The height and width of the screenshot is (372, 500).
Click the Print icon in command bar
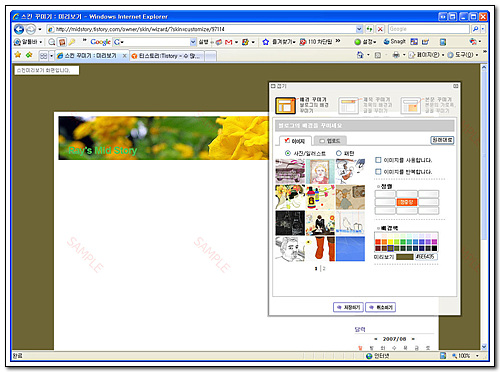(x=396, y=55)
